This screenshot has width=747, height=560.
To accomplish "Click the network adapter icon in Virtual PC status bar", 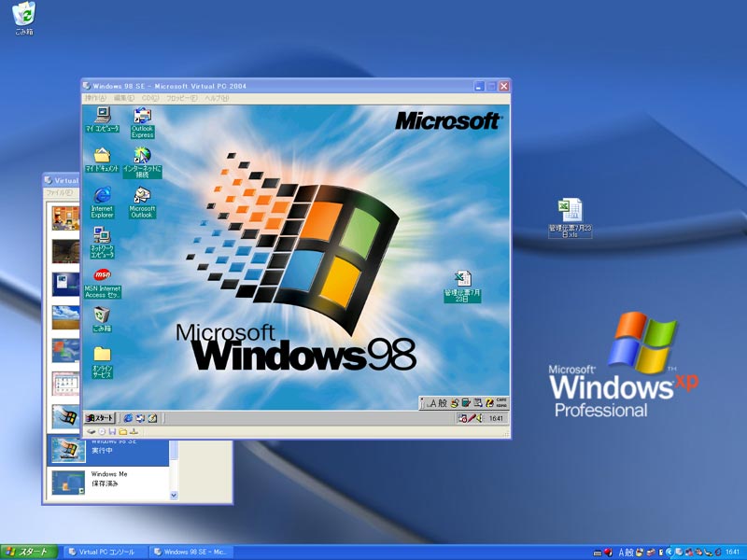I will [134, 431].
